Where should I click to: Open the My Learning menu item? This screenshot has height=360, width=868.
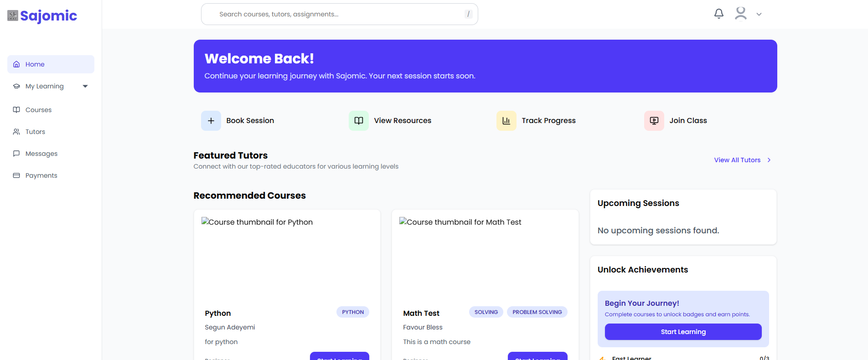51,86
